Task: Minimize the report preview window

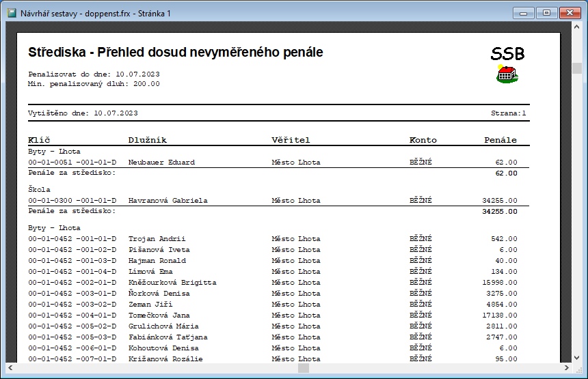Action: pyautogui.click(x=524, y=13)
